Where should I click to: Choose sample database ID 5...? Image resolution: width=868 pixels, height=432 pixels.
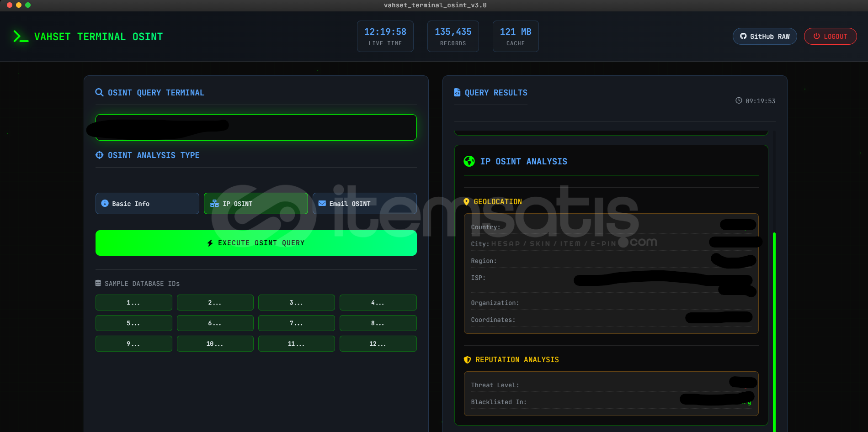134,323
